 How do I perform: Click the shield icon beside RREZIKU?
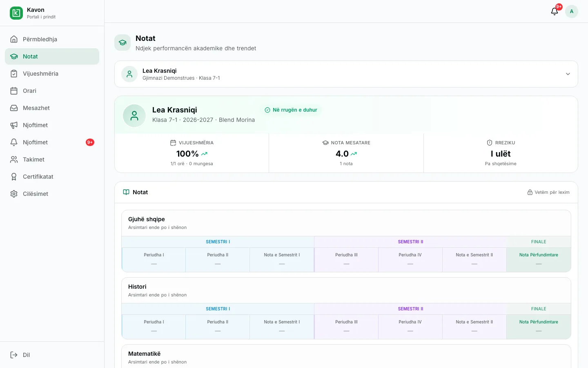pos(490,143)
